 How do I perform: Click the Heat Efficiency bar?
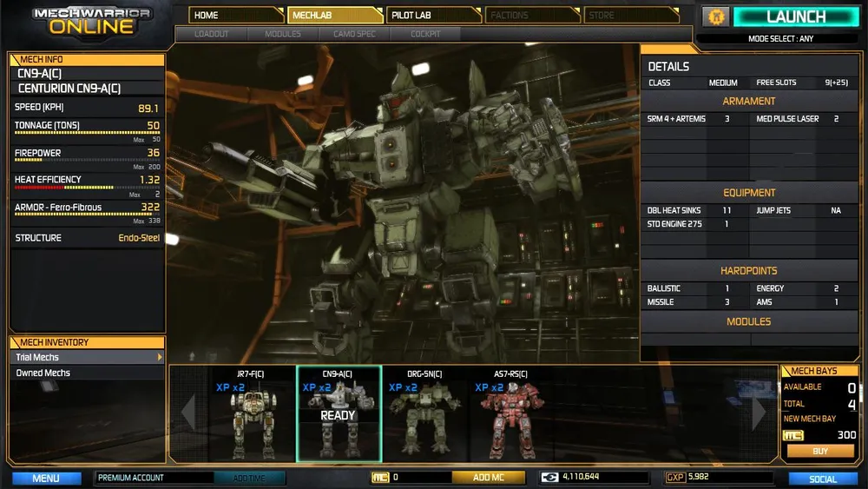(x=88, y=188)
